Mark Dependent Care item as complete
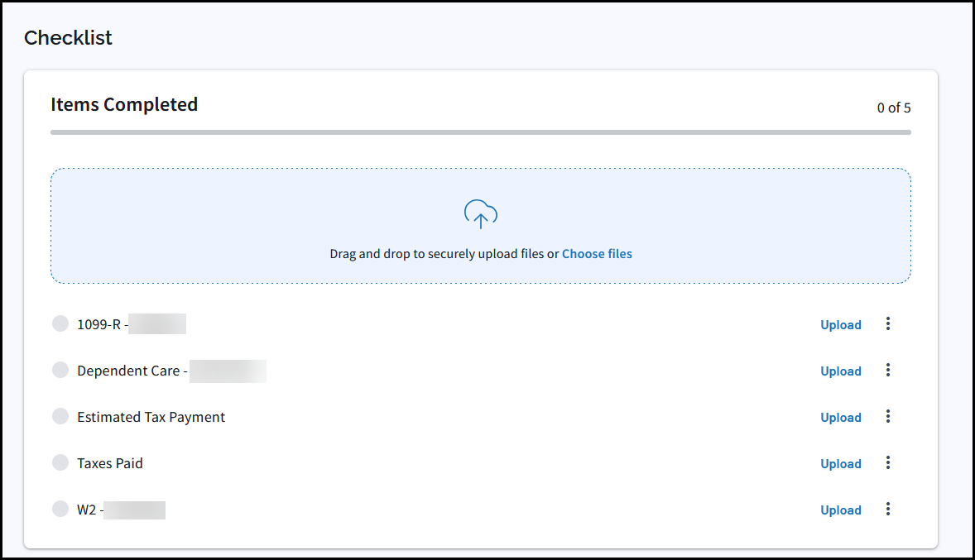 point(60,371)
